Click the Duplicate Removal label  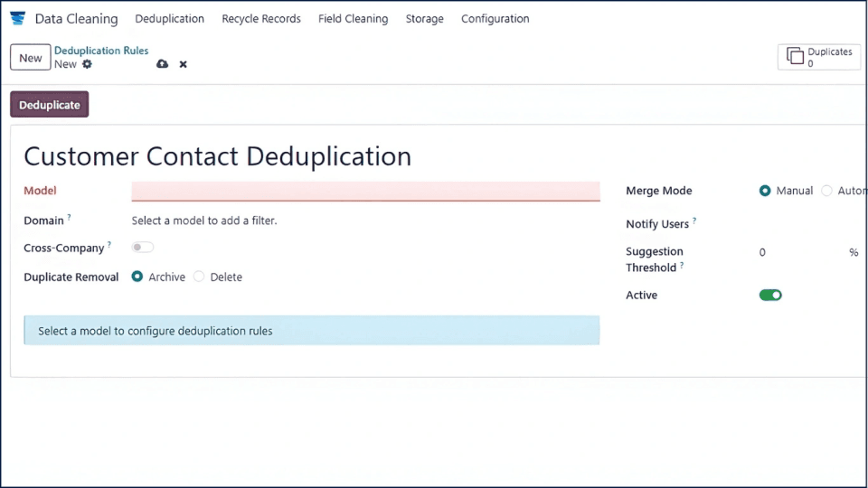[71, 277]
